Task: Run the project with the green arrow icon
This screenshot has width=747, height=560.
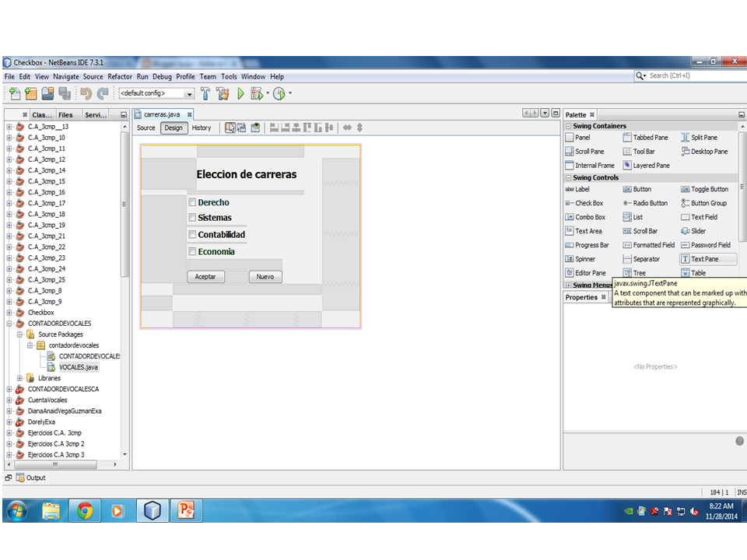Action: 240,94
